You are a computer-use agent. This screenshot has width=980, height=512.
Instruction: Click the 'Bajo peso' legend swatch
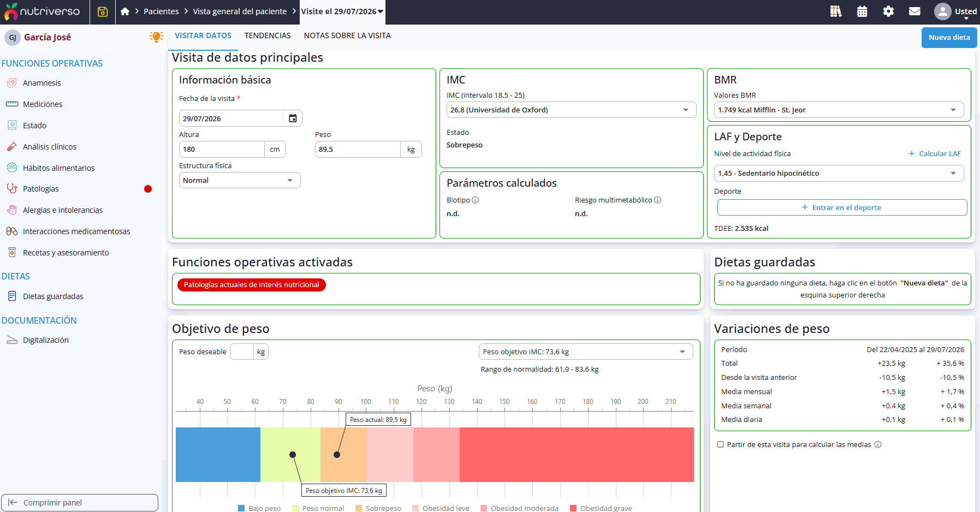click(241, 508)
